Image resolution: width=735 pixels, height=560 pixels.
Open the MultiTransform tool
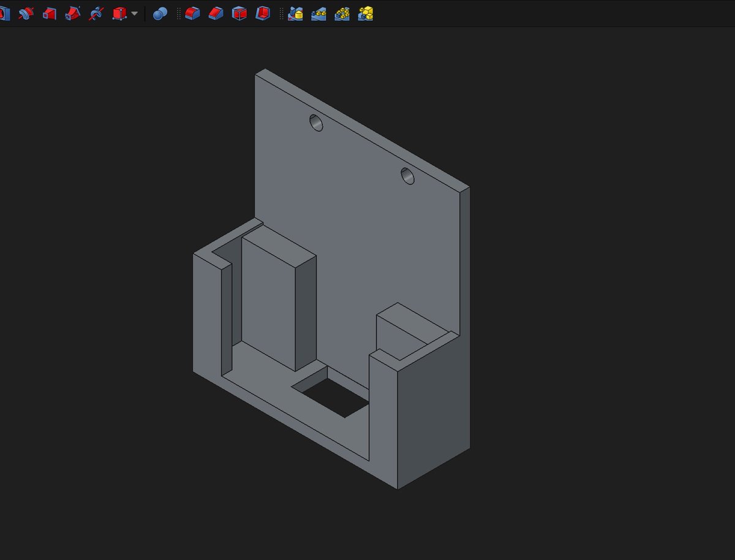(366, 13)
